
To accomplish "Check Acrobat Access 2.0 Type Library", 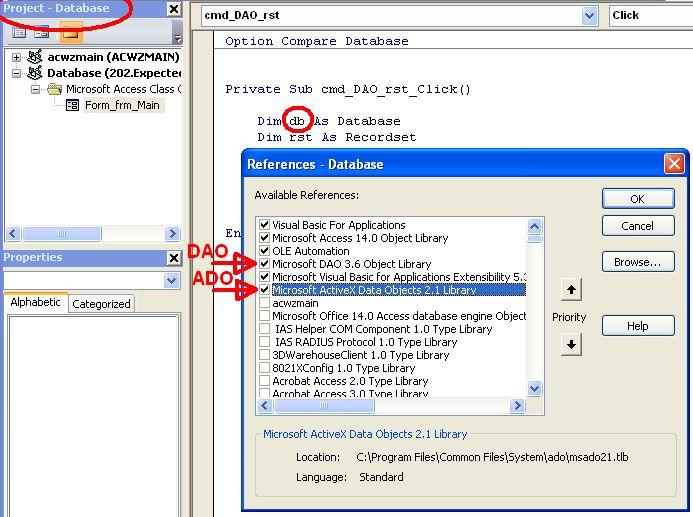I will pos(264,381).
